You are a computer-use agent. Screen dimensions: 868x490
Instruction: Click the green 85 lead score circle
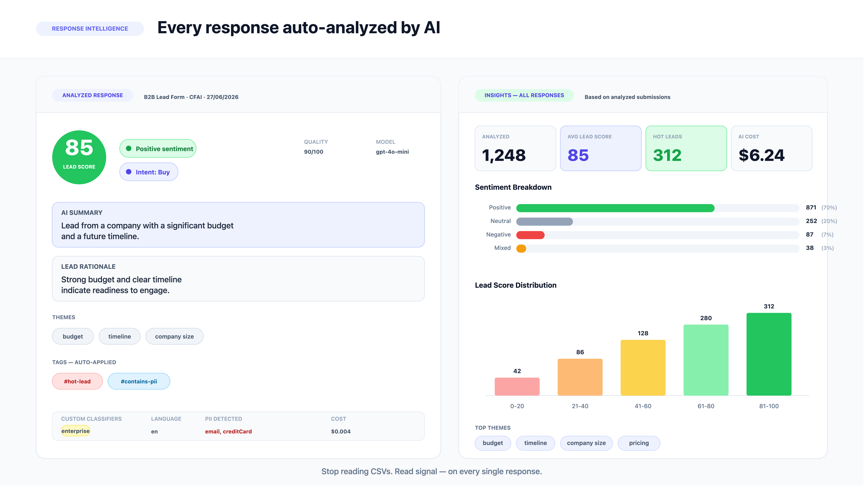[x=80, y=158]
